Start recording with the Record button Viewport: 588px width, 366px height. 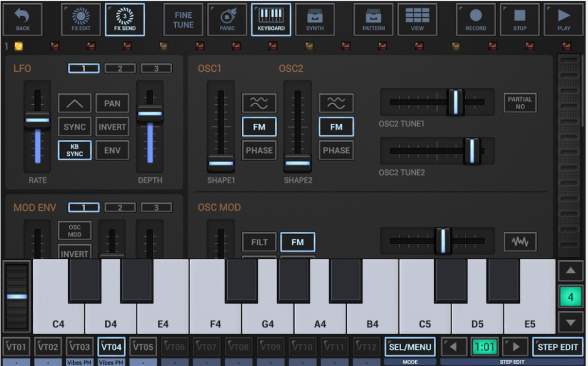(x=476, y=20)
